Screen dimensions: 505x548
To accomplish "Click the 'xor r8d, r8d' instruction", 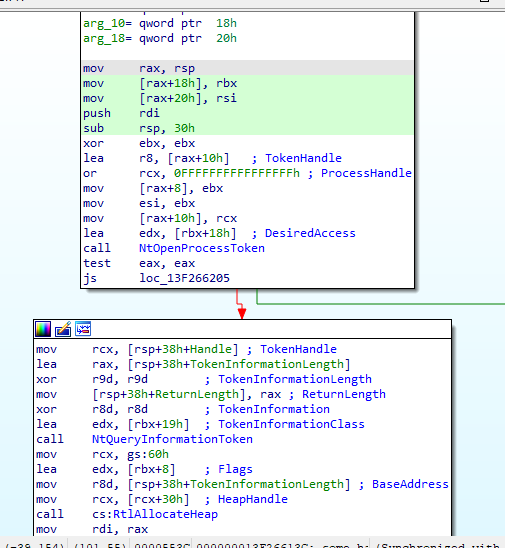I will (x=92, y=409).
